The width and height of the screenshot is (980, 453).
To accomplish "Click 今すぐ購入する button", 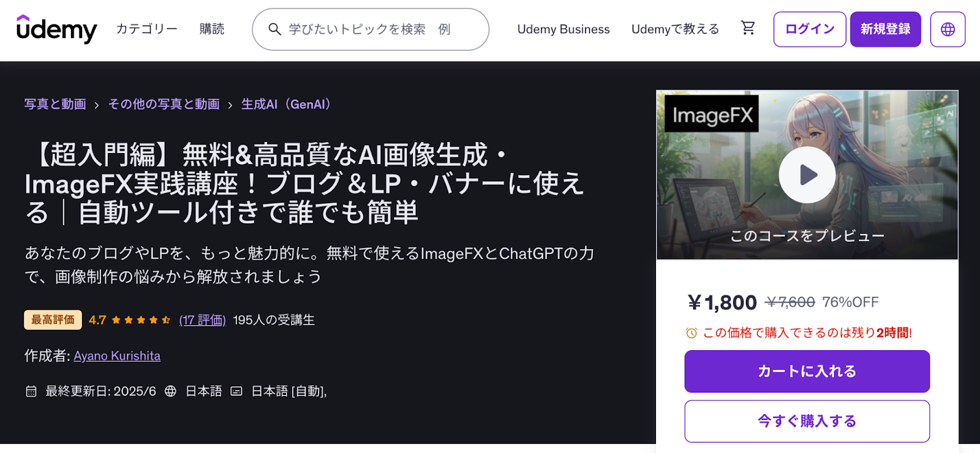I will pyautogui.click(x=807, y=421).
